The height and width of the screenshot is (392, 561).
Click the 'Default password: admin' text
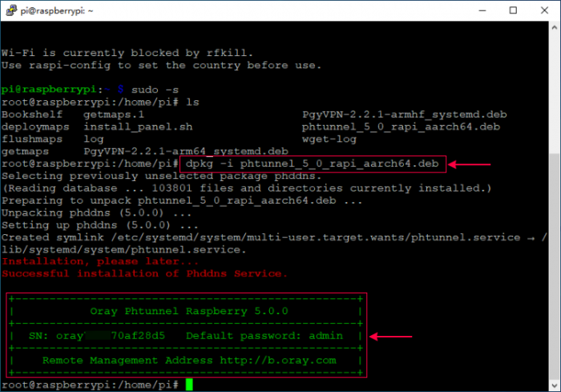(x=264, y=336)
